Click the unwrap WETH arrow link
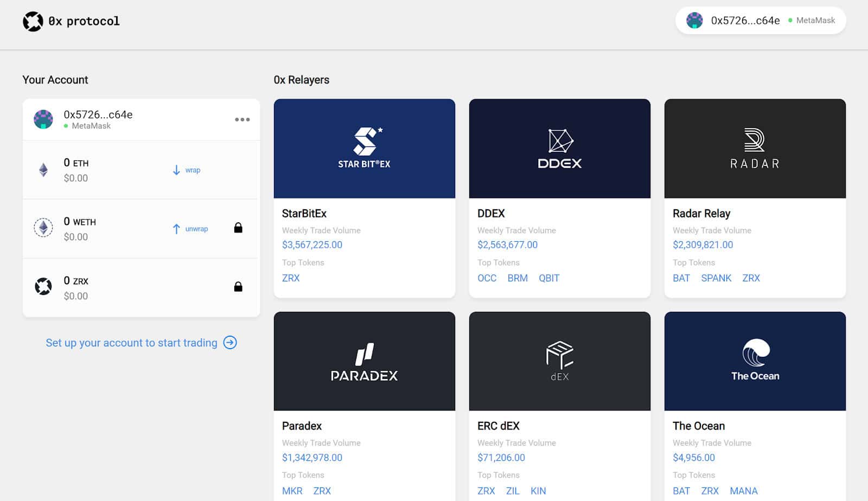Image resolution: width=868 pixels, height=501 pixels. pyautogui.click(x=190, y=229)
